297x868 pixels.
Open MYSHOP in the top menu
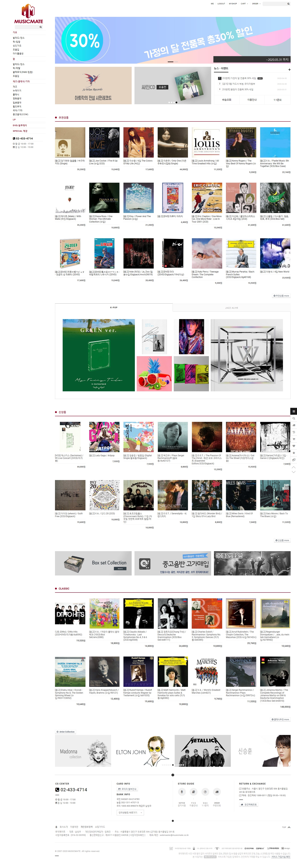(233, 4)
